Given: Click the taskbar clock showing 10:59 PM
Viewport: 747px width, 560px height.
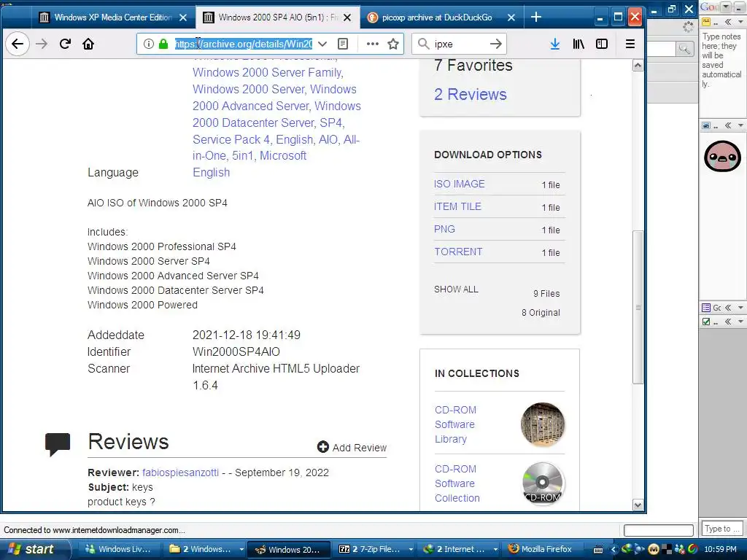Looking at the screenshot, I should click(720, 549).
